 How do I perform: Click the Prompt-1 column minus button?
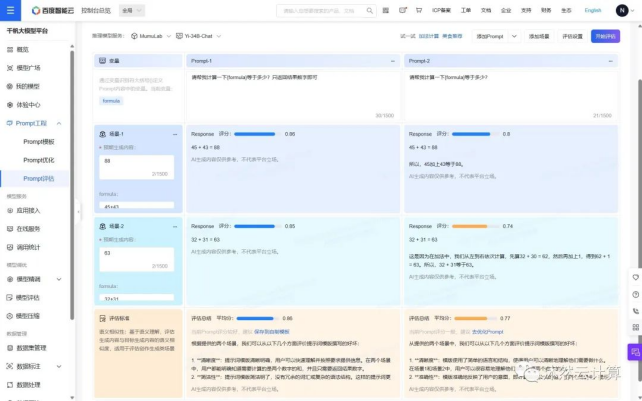393,61
